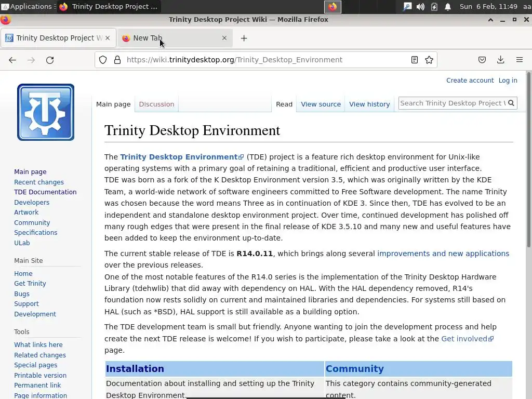This screenshot has width=532, height=399.
Task: Save page to Pocket
Action: (x=482, y=60)
